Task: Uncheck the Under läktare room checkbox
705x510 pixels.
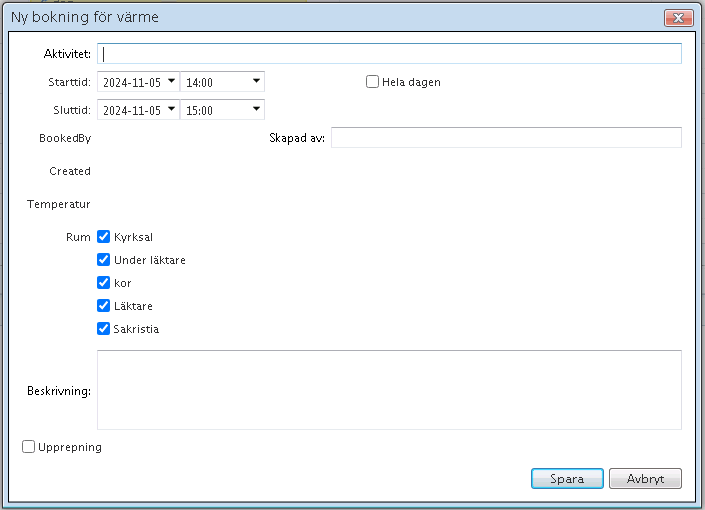Action: pos(103,260)
